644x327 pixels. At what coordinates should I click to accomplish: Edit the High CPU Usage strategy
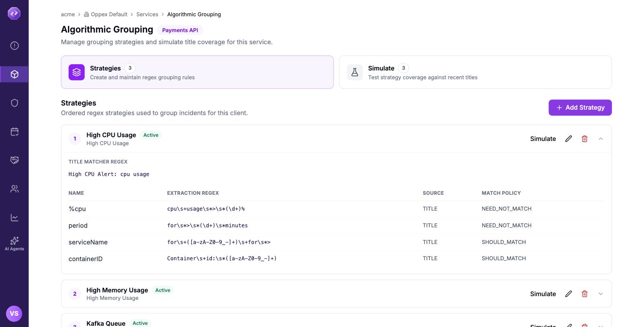pos(569,139)
